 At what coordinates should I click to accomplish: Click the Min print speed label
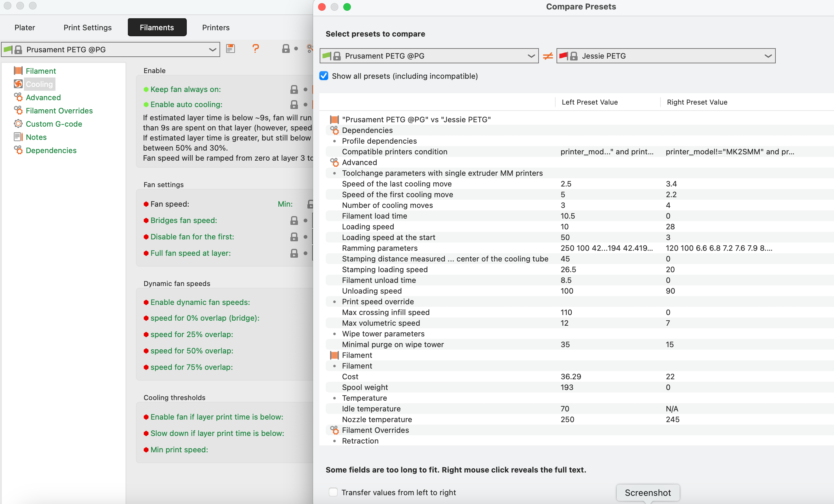tap(180, 450)
